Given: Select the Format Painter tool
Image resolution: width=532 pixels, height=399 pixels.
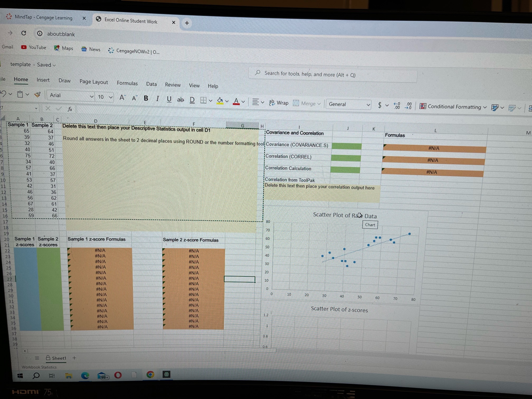Looking at the screenshot, I should [37, 94].
